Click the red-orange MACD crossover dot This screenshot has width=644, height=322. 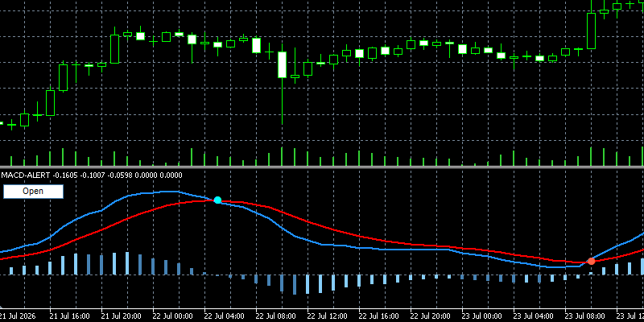591,261
